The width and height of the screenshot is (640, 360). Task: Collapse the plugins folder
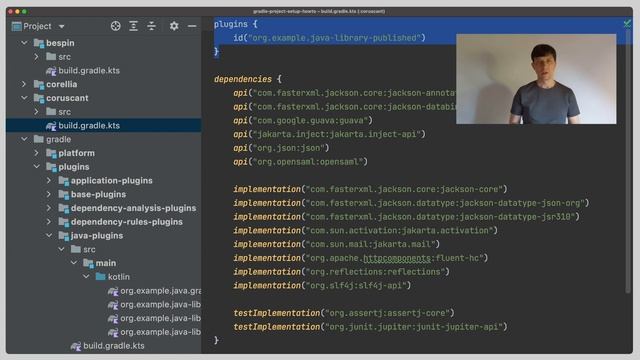click(36, 167)
